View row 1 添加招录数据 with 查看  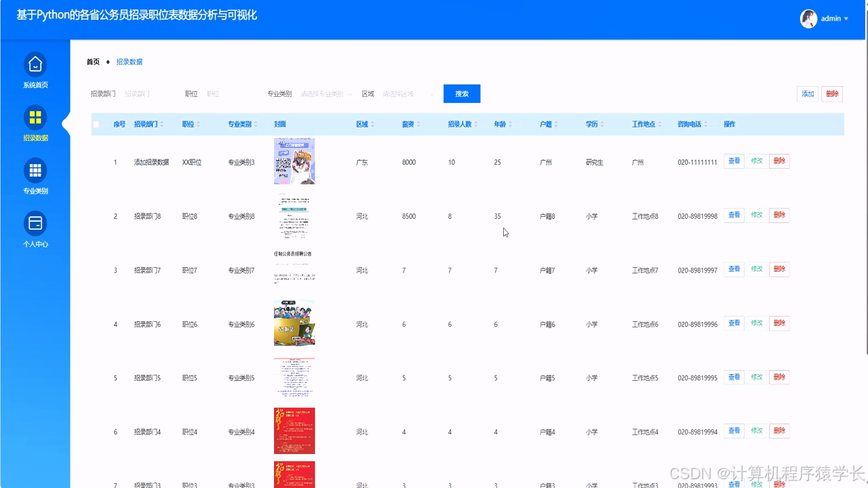point(734,161)
